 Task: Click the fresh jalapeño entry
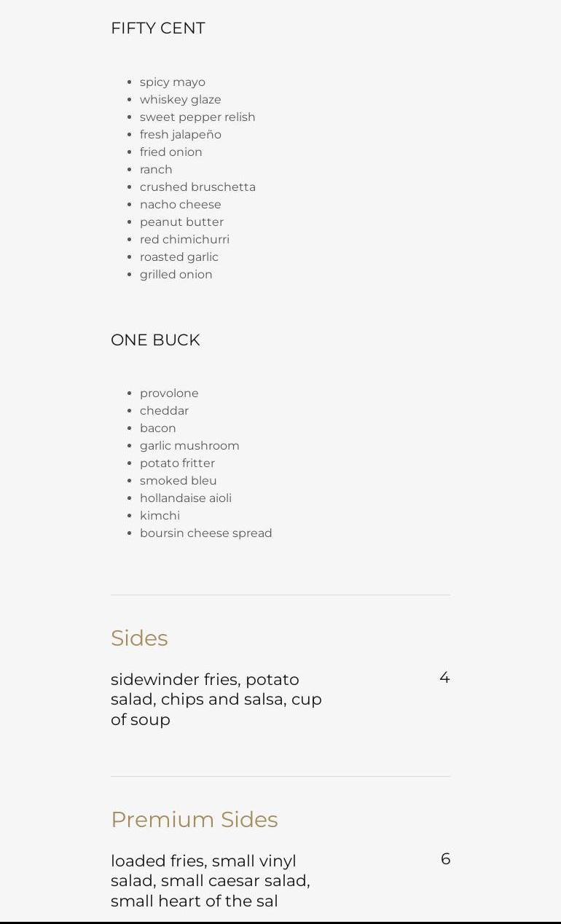point(180,135)
